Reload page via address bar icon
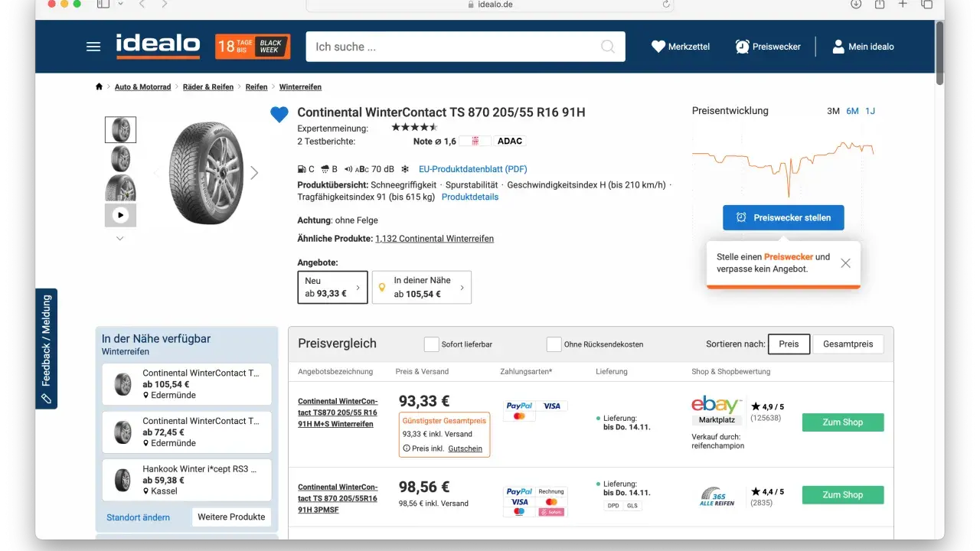This screenshot has height=551, width=980. click(x=666, y=4)
